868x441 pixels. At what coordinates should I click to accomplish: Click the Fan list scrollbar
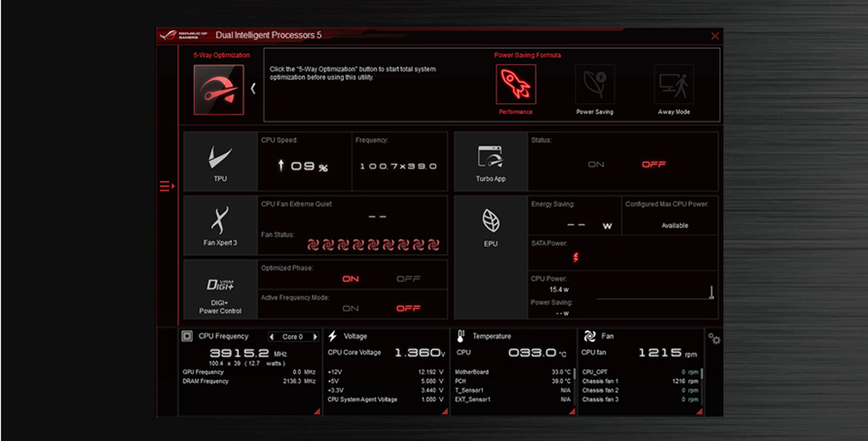click(702, 374)
